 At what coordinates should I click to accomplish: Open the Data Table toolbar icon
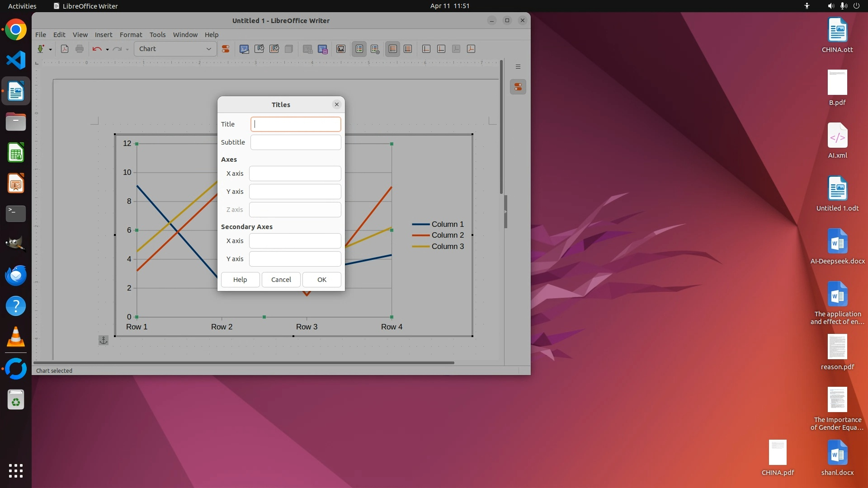(x=323, y=49)
